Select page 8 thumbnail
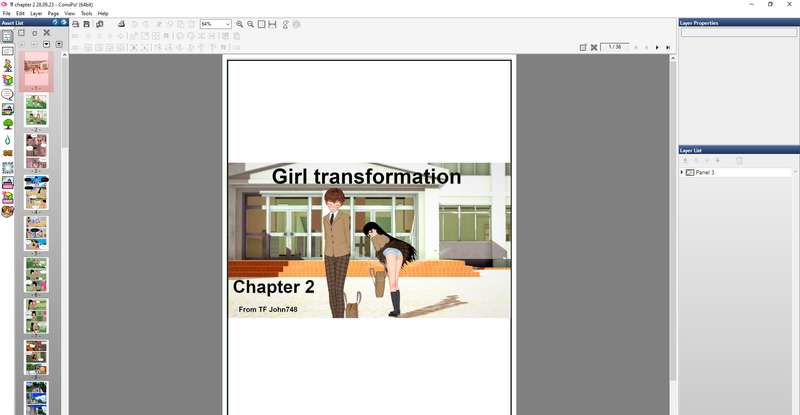This screenshot has height=415, width=800. tap(36, 357)
